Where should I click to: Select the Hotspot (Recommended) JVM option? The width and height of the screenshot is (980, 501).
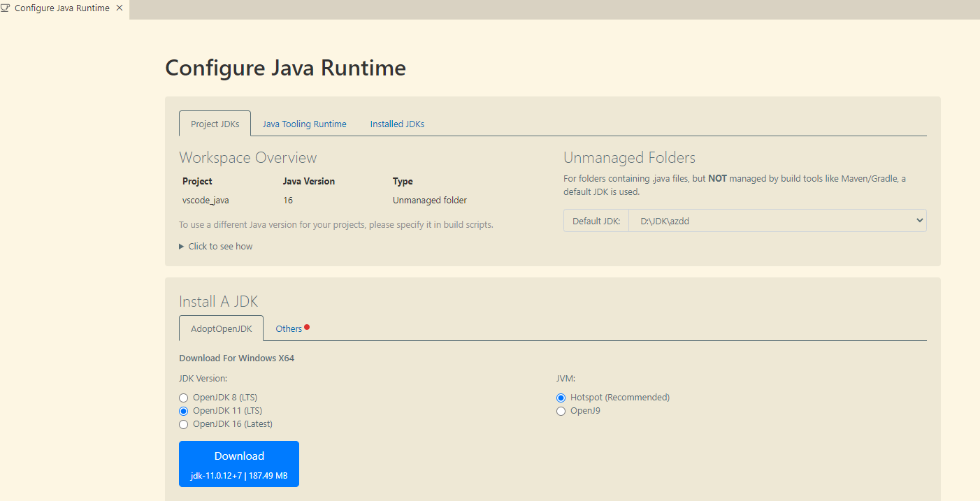coord(561,398)
